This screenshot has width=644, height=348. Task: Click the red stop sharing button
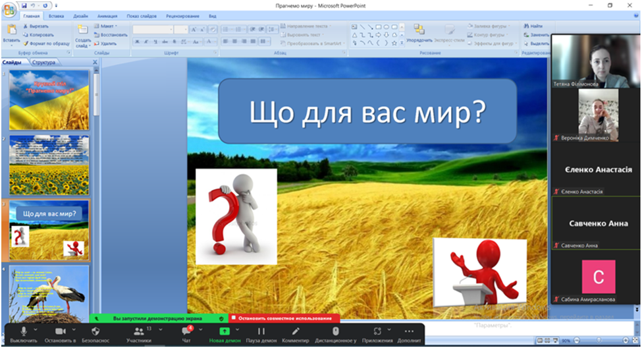tap(281, 318)
